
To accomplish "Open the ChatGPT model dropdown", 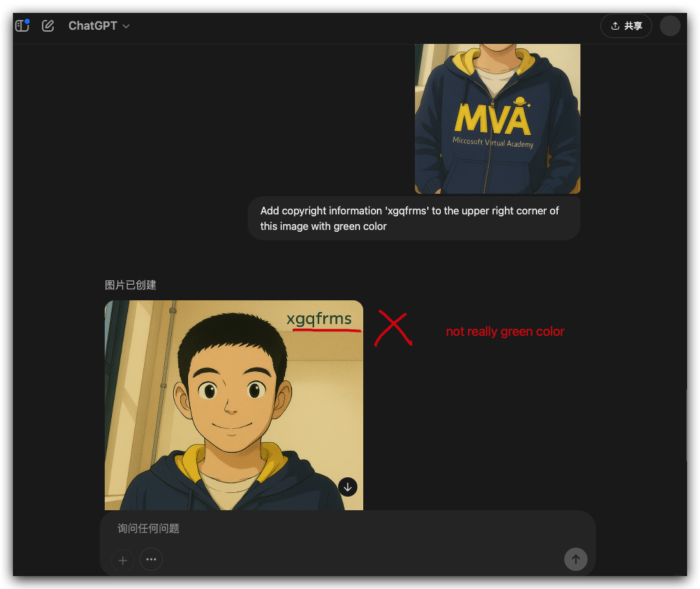I will (x=99, y=26).
